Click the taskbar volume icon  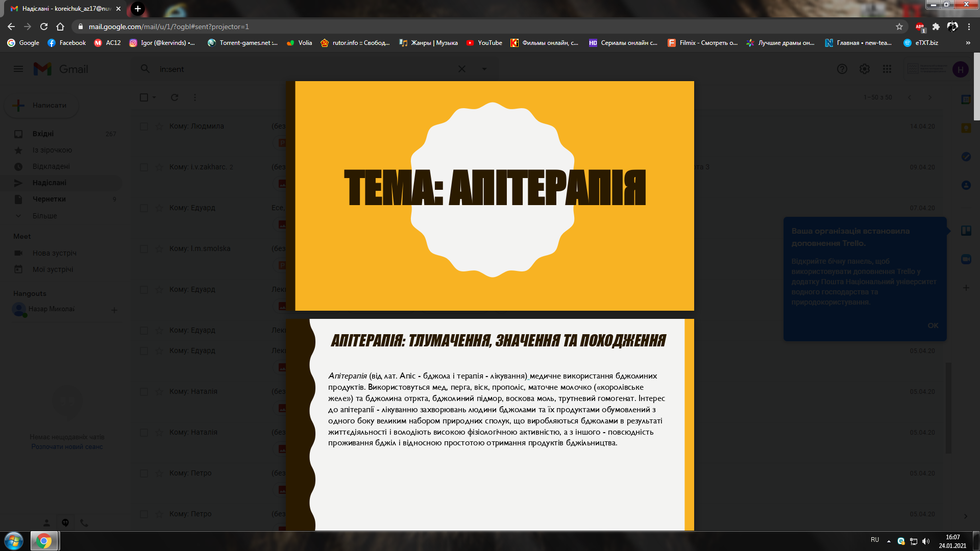coord(926,541)
